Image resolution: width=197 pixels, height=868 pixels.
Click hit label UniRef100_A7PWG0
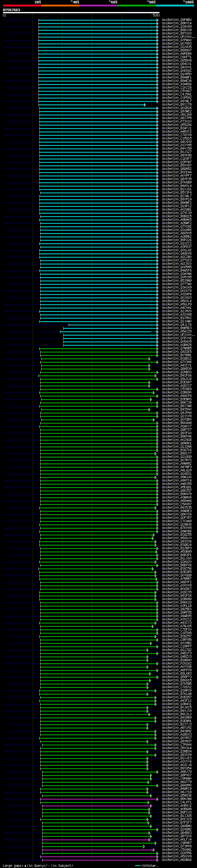tap(177, 40)
